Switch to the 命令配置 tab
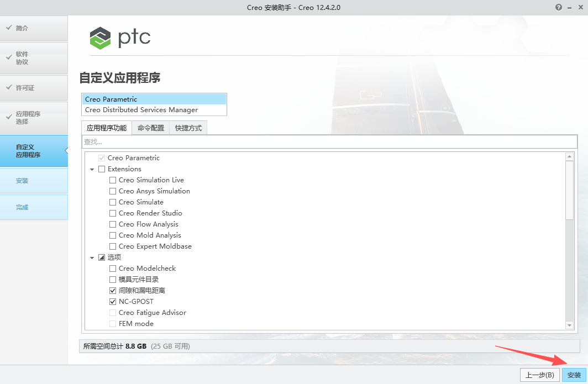This screenshot has width=588, height=384. coord(151,128)
